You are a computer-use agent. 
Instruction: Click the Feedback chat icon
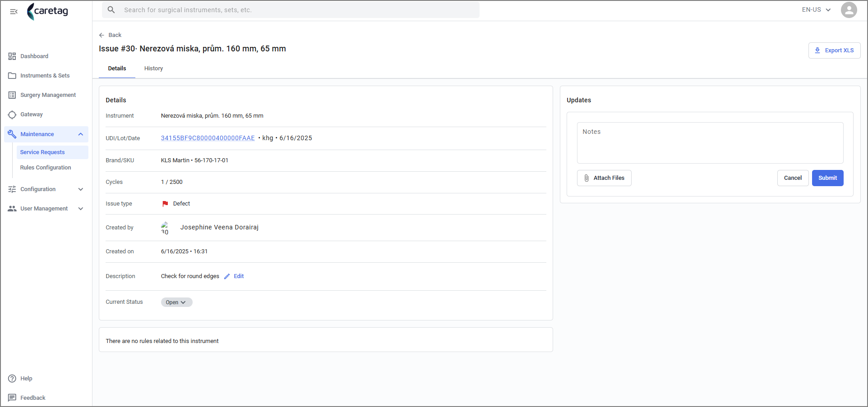[12, 398]
